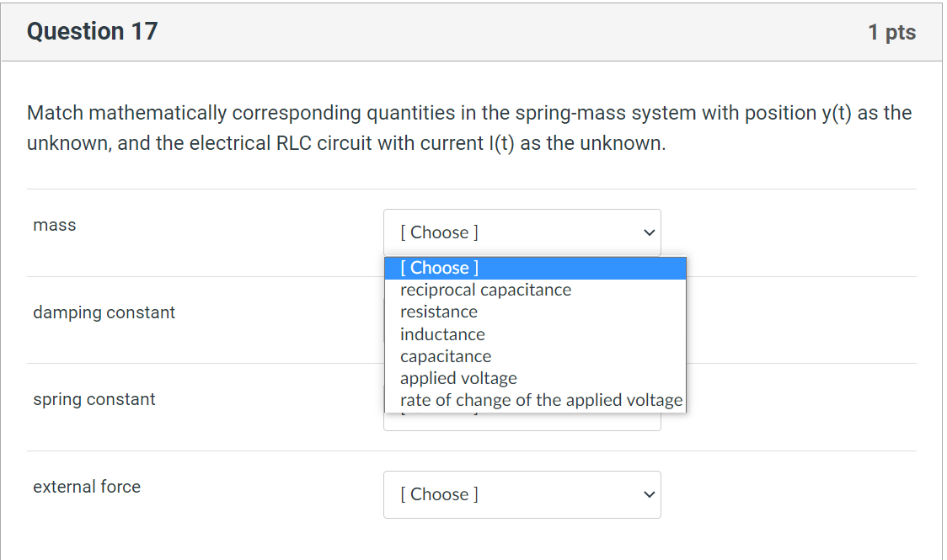Choose "resistance" in the open option list
This screenshot has height=560, width=947.
pos(439,311)
